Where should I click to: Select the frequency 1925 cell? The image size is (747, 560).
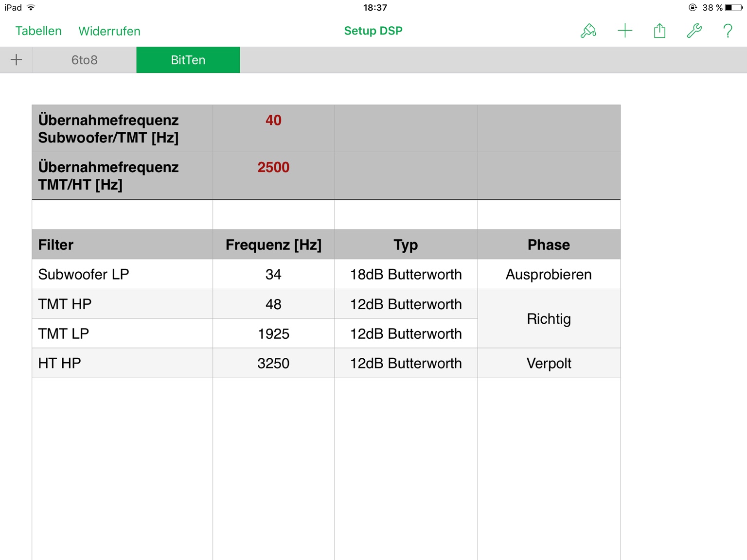(273, 333)
